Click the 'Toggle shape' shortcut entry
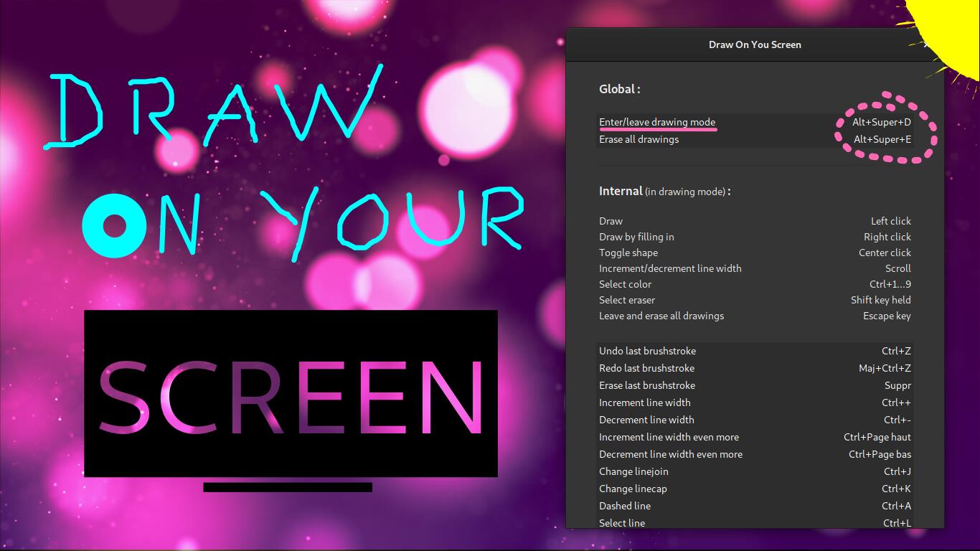This screenshot has width=980, height=551. (x=628, y=253)
